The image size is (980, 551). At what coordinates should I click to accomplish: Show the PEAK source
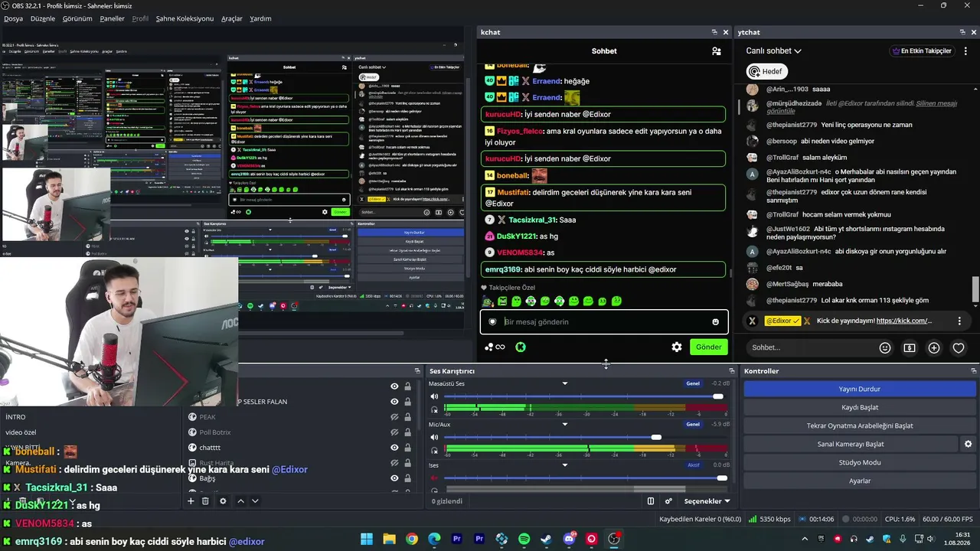coord(394,417)
